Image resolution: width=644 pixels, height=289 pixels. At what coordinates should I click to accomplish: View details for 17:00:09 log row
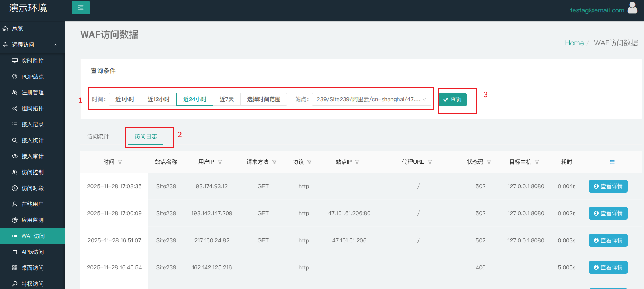pos(608,213)
